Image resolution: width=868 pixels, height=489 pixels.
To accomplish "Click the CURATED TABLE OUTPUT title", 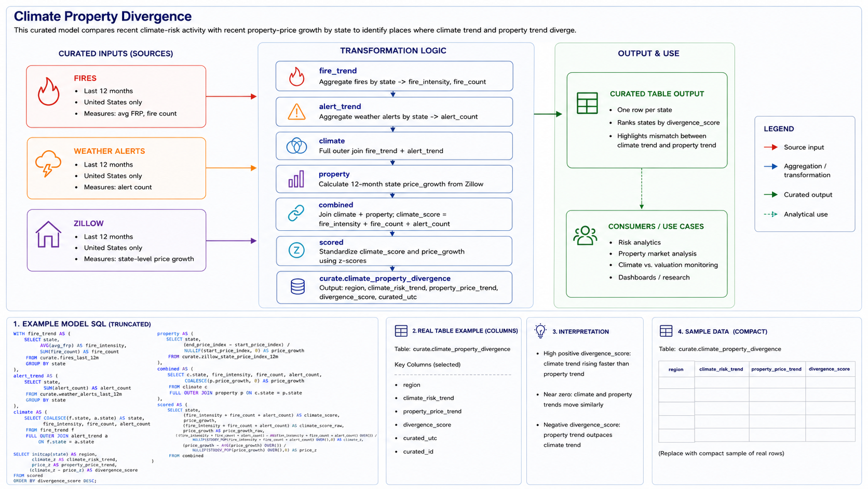I will (x=657, y=94).
